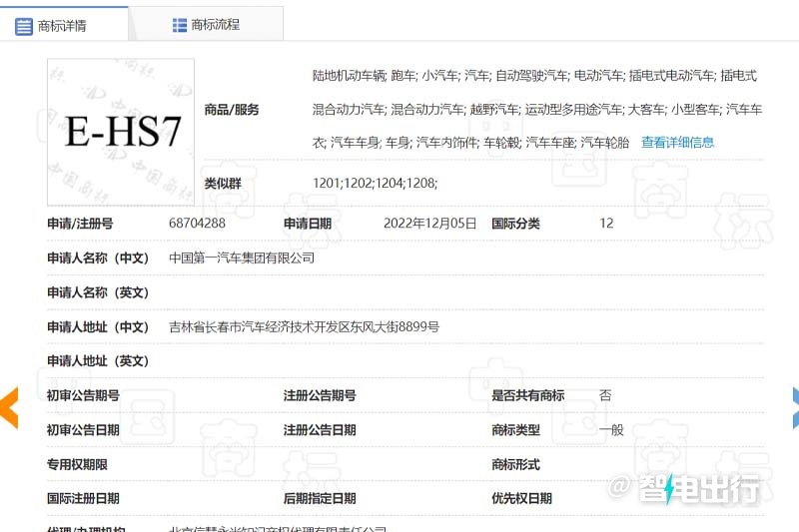This screenshot has height=532, width=799.
Task: Click the 商标流程 list icon
Action: (x=180, y=25)
